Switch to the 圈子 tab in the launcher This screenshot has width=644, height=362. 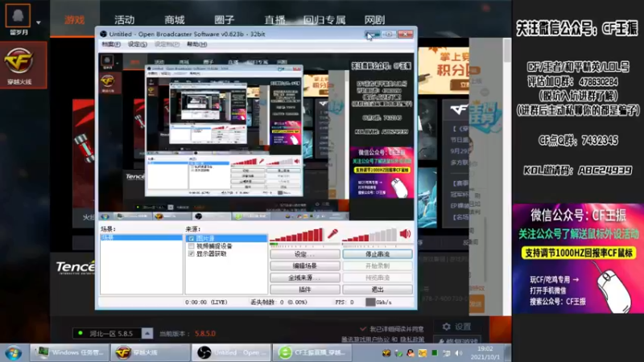pos(225,19)
